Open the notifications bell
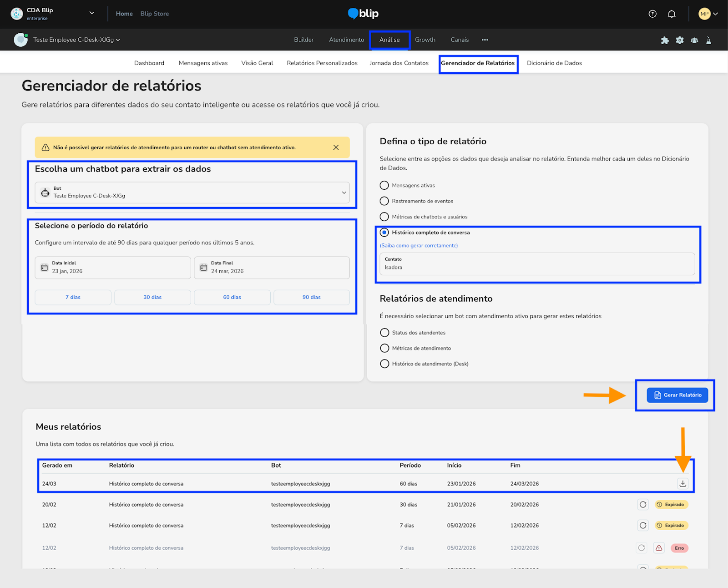This screenshot has height=588, width=728. pos(672,14)
